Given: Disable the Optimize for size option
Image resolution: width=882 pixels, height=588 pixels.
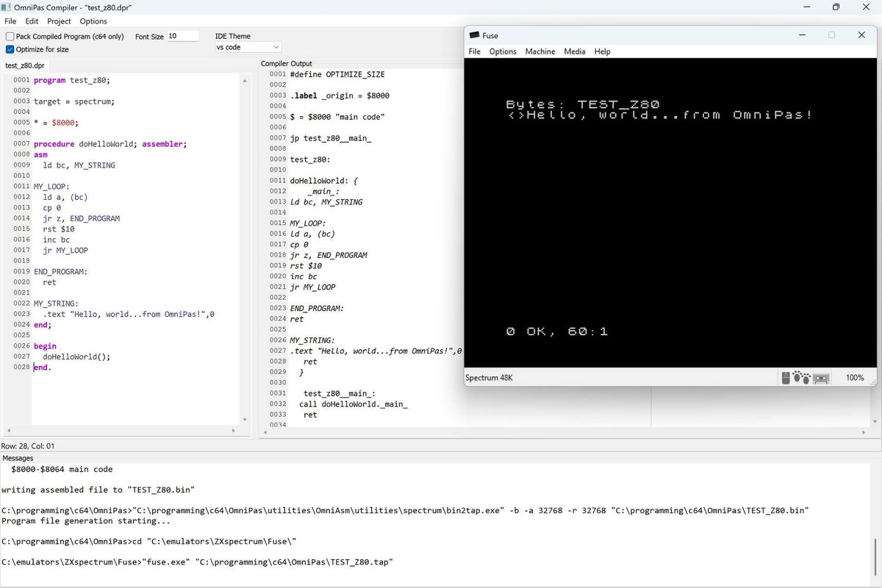Looking at the screenshot, I should 10,49.
